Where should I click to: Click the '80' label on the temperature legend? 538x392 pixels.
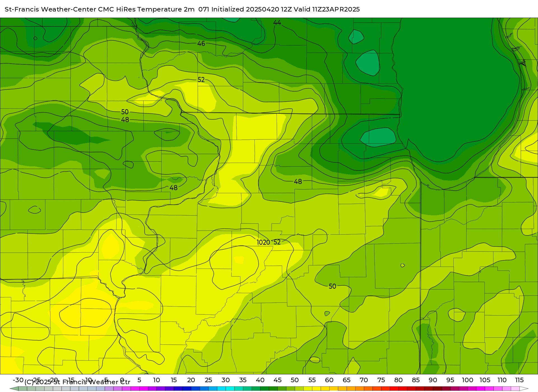(398, 380)
